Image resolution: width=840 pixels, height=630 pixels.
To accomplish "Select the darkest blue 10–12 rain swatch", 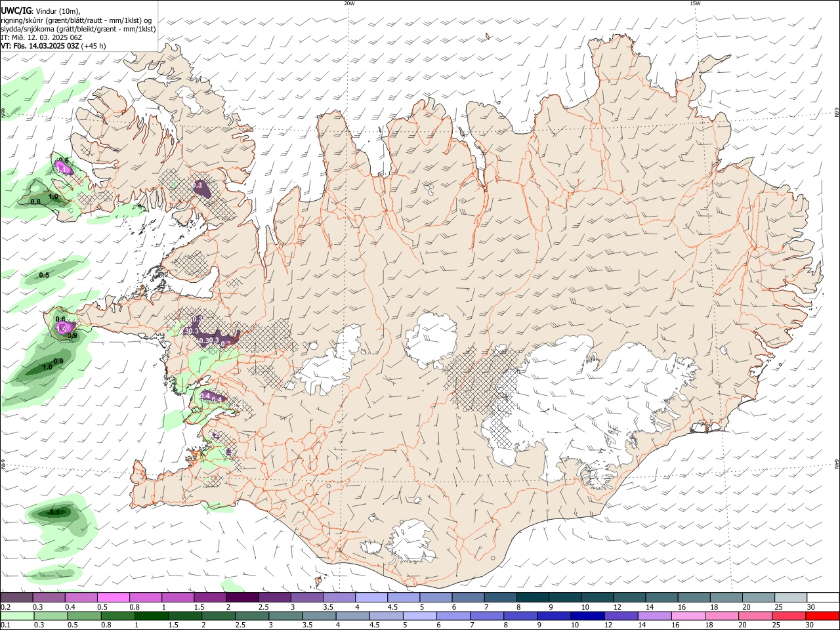I will coord(587,616).
